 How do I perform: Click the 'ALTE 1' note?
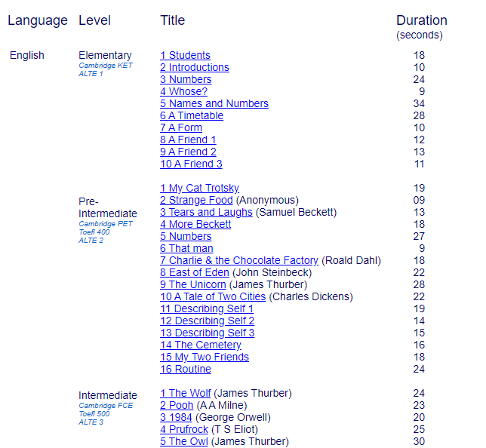[91, 74]
